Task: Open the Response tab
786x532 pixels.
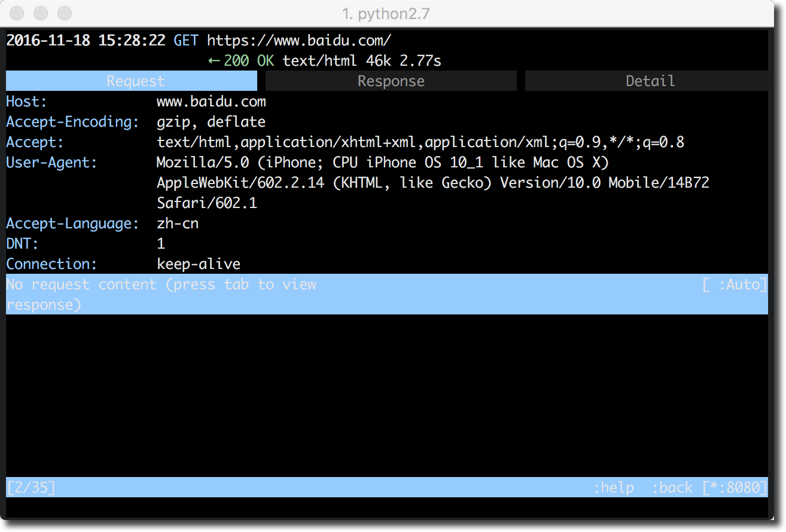Action: [391, 81]
